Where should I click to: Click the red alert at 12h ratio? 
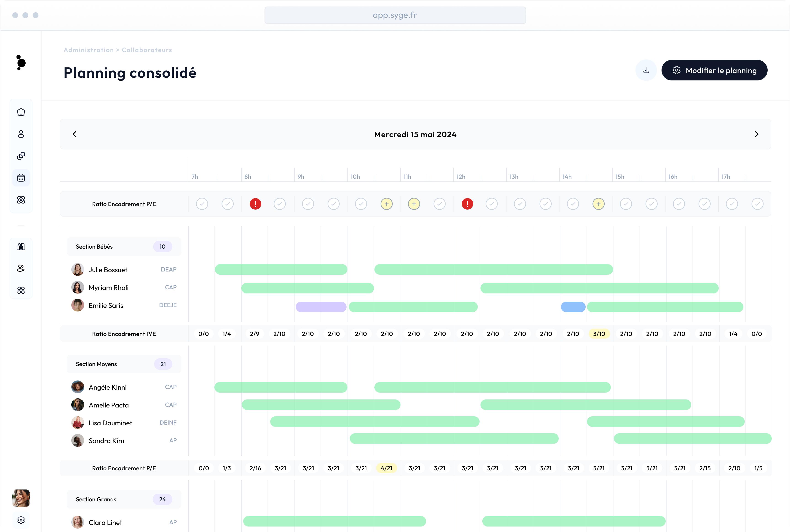[x=467, y=204]
